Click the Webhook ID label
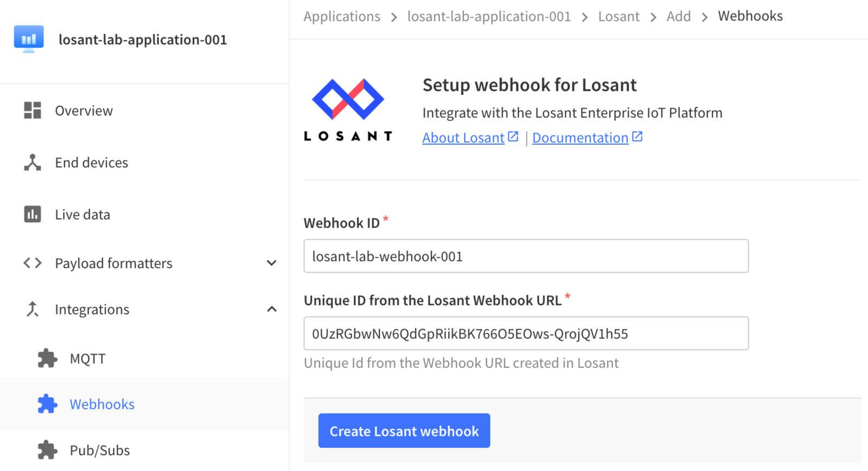868x471 pixels. pos(342,223)
